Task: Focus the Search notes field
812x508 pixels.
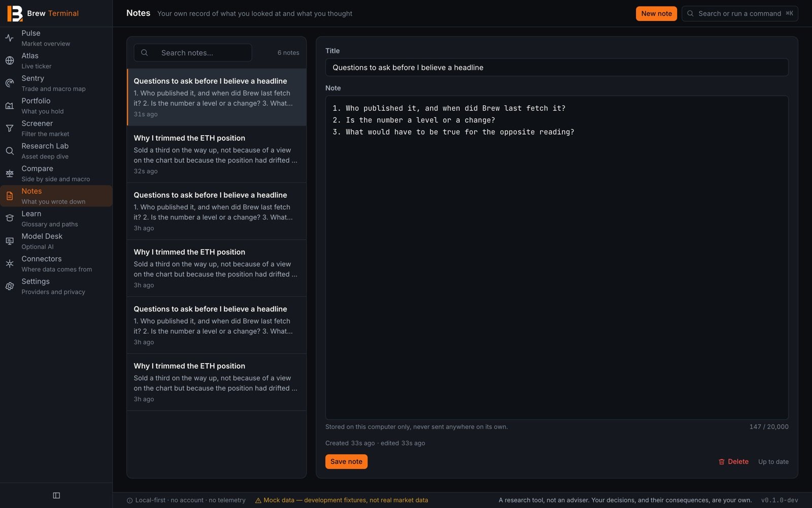Action: [x=193, y=53]
